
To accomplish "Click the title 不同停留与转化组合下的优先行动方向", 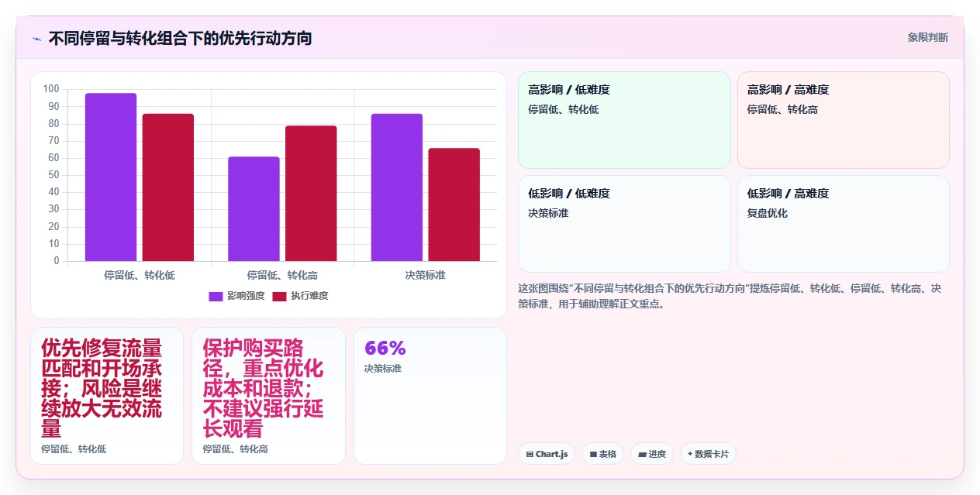I will coord(180,38).
